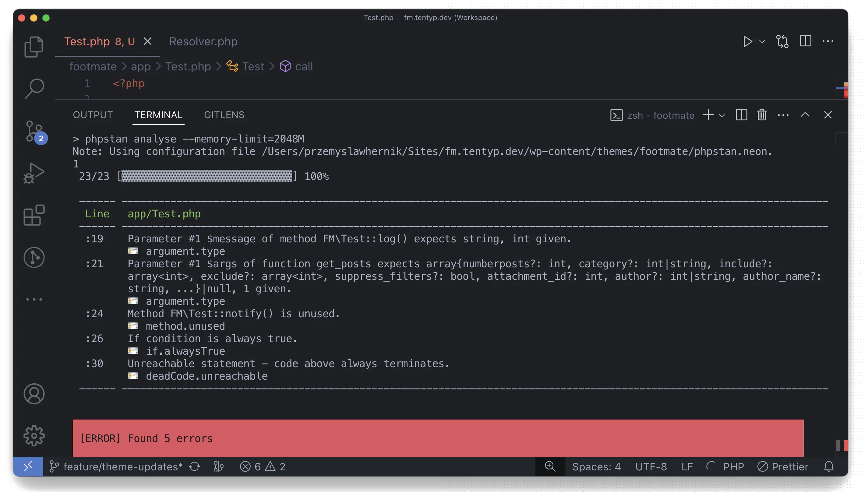Select the zsh - footmate terminal
The image size is (868, 492).
pos(652,115)
